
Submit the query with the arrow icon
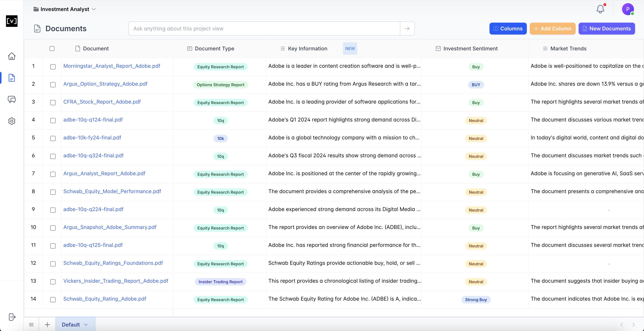pos(407,29)
